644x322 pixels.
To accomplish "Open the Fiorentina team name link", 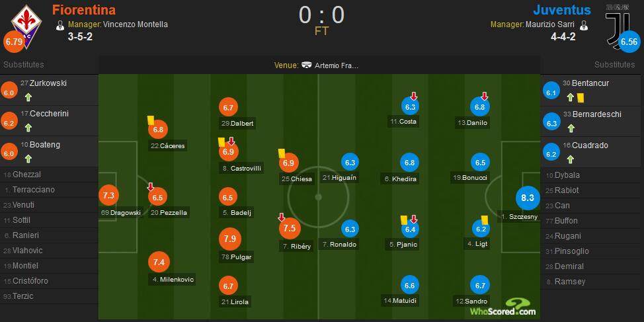I will point(84,9).
